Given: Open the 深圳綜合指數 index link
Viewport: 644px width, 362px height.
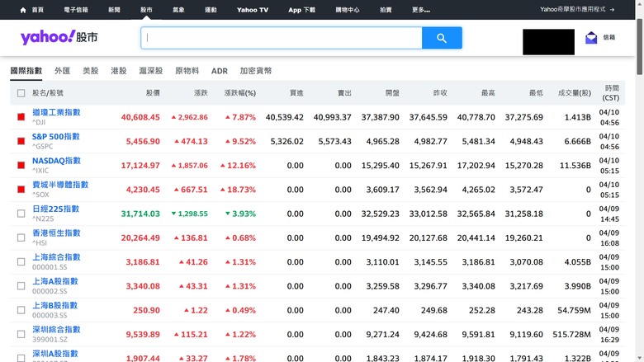Looking at the screenshot, I should click(x=56, y=330).
